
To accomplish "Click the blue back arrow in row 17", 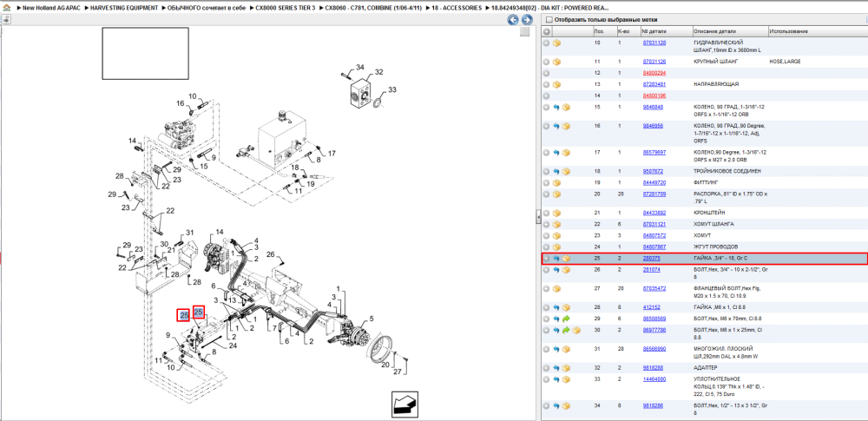I will [x=556, y=152].
